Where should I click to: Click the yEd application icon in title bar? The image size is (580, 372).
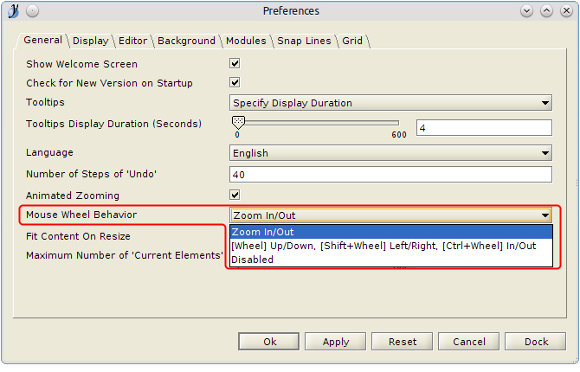click(x=13, y=11)
